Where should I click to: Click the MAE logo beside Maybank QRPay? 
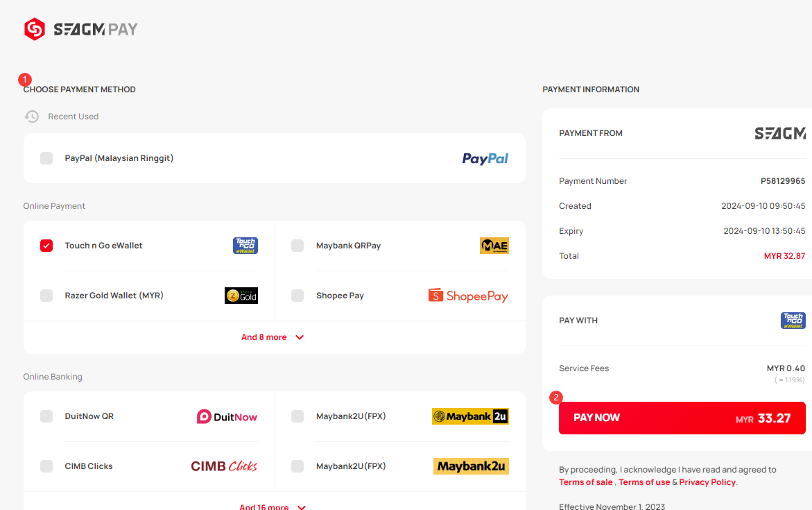(x=494, y=246)
